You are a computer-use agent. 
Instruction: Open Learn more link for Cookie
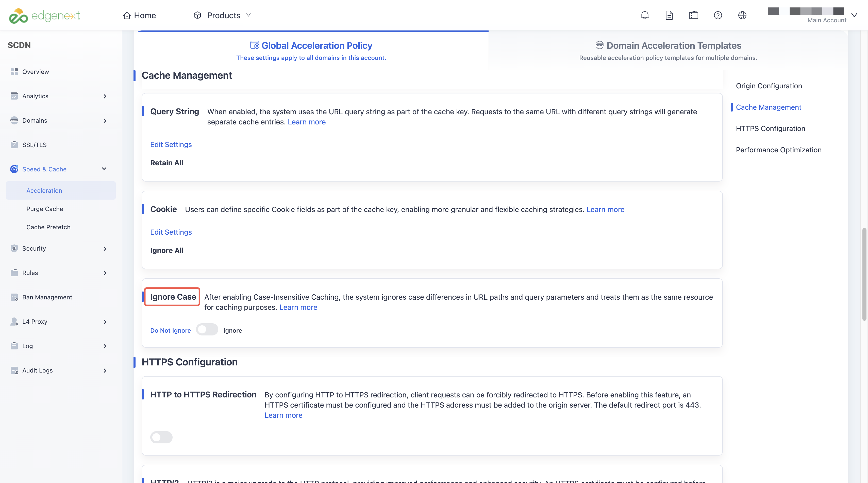(x=605, y=210)
